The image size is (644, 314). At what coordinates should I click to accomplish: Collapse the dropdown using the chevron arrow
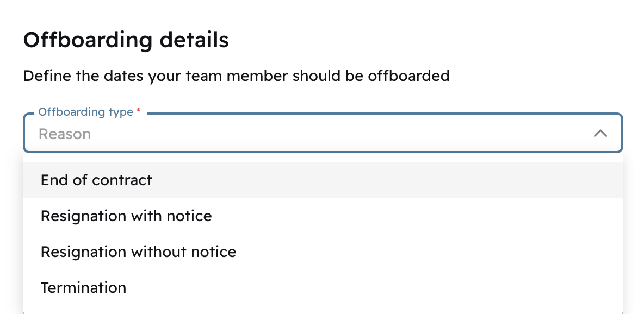(x=600, y=134)
